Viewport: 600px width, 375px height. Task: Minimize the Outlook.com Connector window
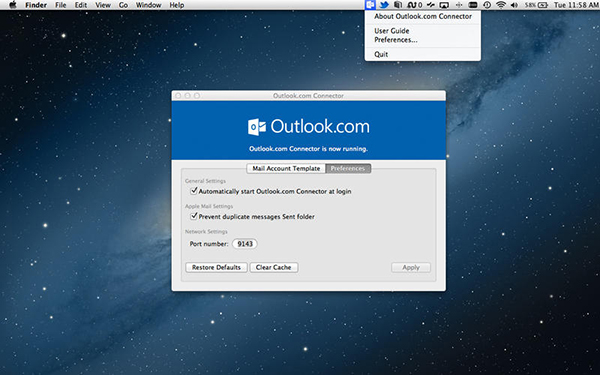(x=188, y=96)
